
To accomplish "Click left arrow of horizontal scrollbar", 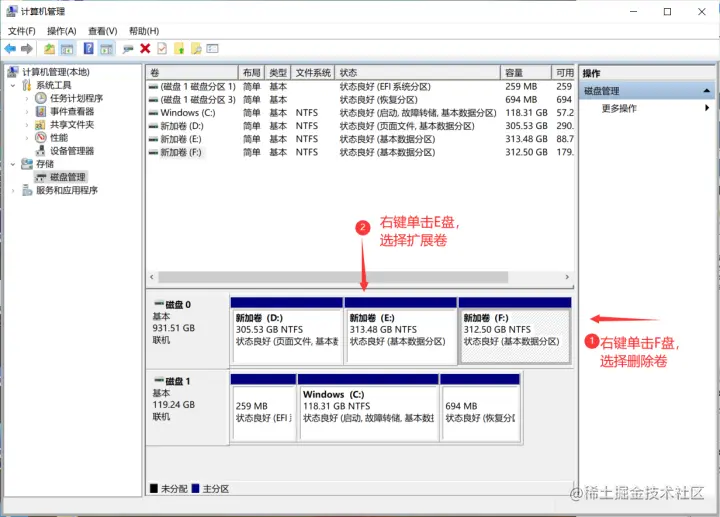I will (152, 277).
